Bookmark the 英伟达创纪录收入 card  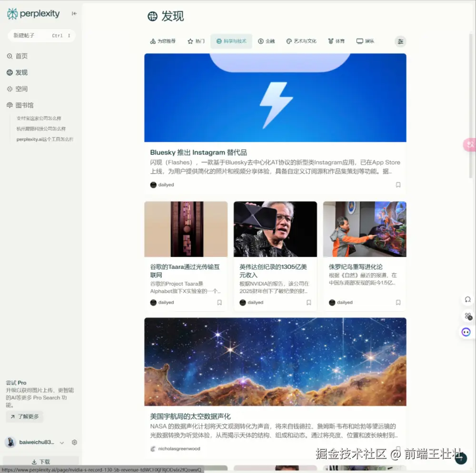tap(308, 302)
